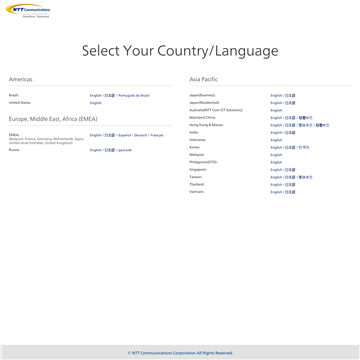Screen dimensions: 360x360
Task: Choose Simplified Chinese for Mainland China
Action: click(x=306, y=118)
